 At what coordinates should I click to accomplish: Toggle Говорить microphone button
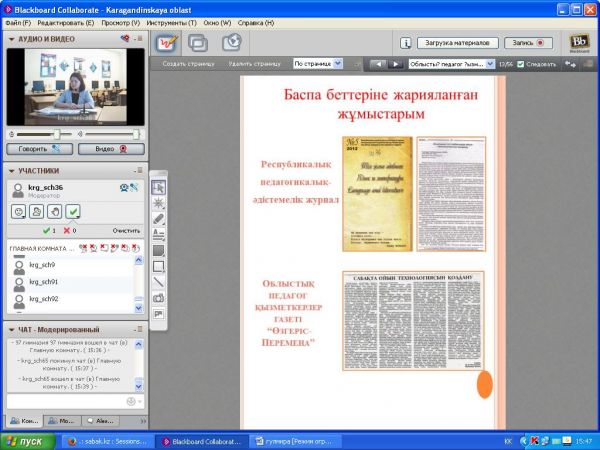39,148
